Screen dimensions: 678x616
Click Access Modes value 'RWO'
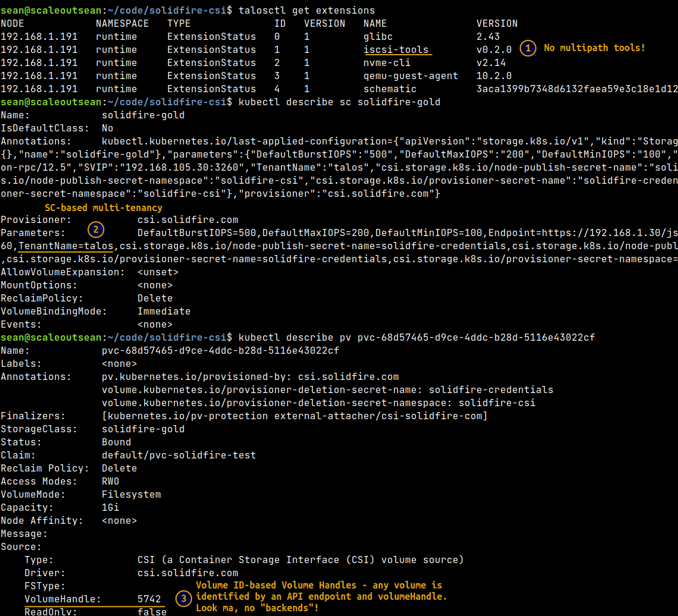[x=110, y=481]
